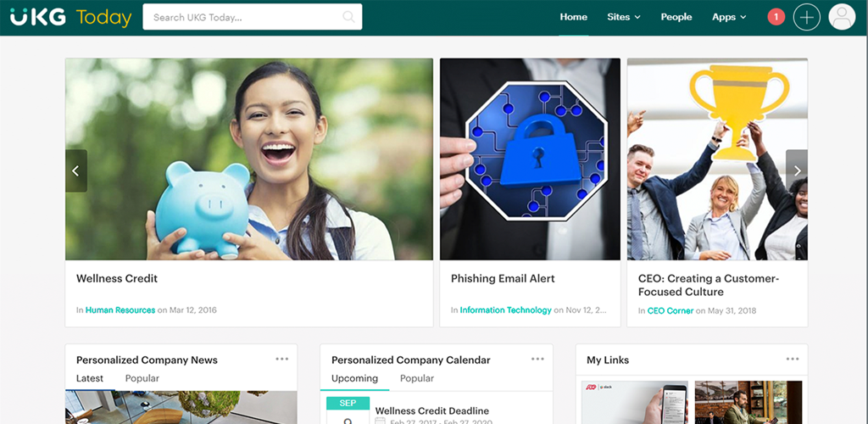This screenshot has width=868, height=424.
Task: Open My Links ellipsis menu
Action: 793,359
